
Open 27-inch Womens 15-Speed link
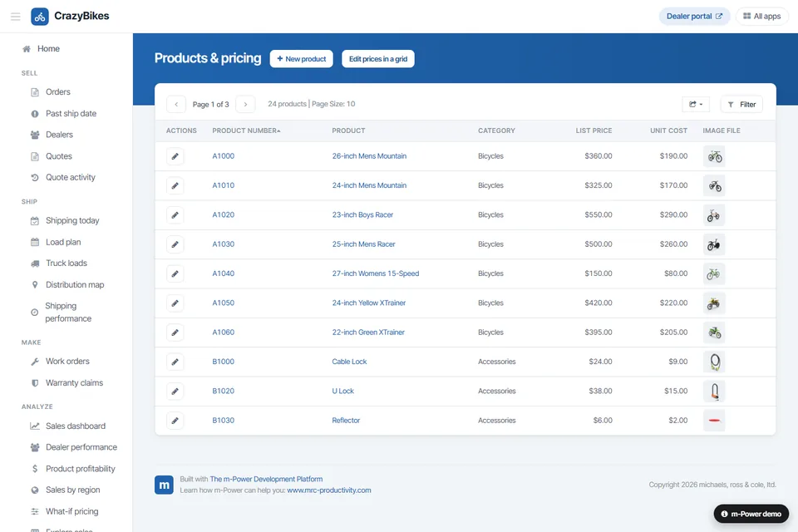click(x=376, y=273)
